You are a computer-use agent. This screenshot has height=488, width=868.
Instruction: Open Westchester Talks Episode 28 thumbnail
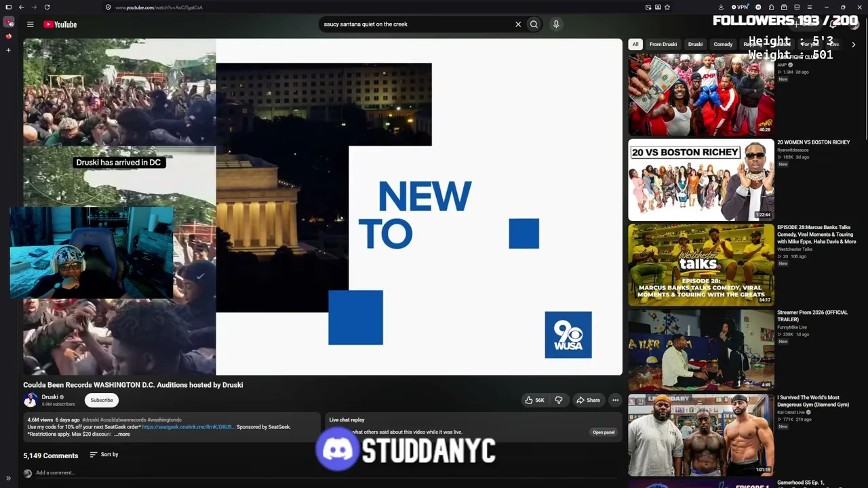point(701,265)
